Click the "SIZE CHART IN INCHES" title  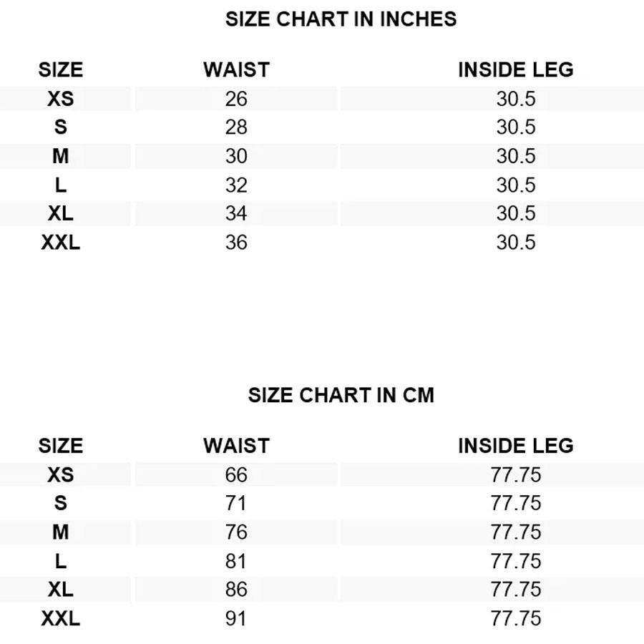click(x=341, y=19)
